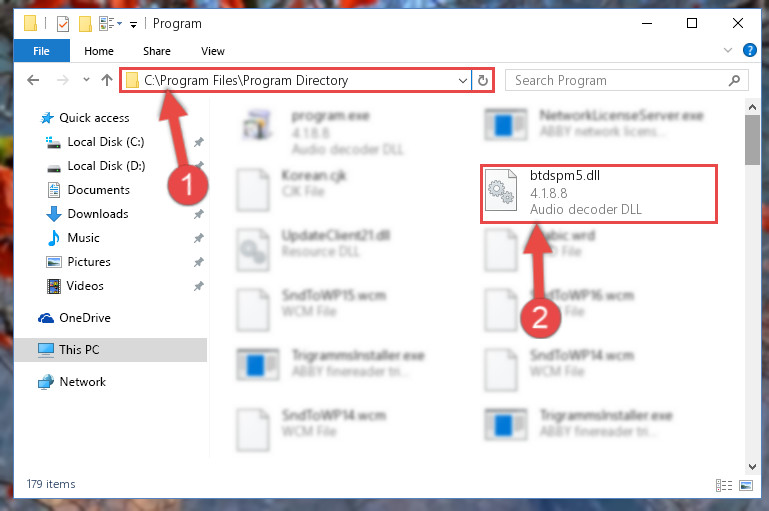Click the New Folder quick access icon
The width and height of the screenshot is (769, 511).
point(85,24)
